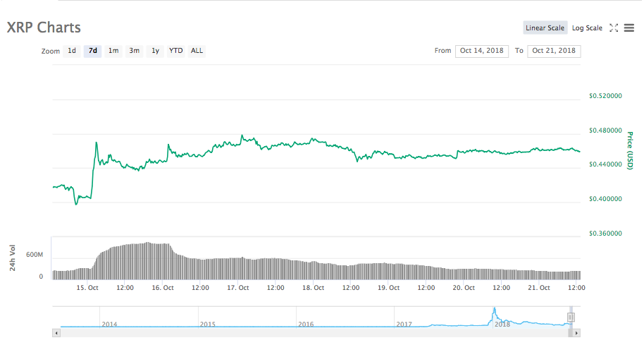Set zoom to 1y

click(x=155, y=51)
